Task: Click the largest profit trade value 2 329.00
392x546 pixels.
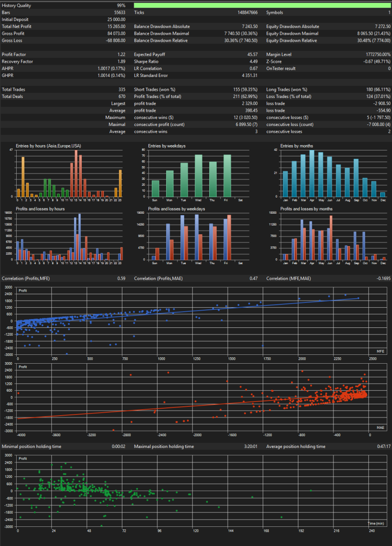Action: [249, 103]
